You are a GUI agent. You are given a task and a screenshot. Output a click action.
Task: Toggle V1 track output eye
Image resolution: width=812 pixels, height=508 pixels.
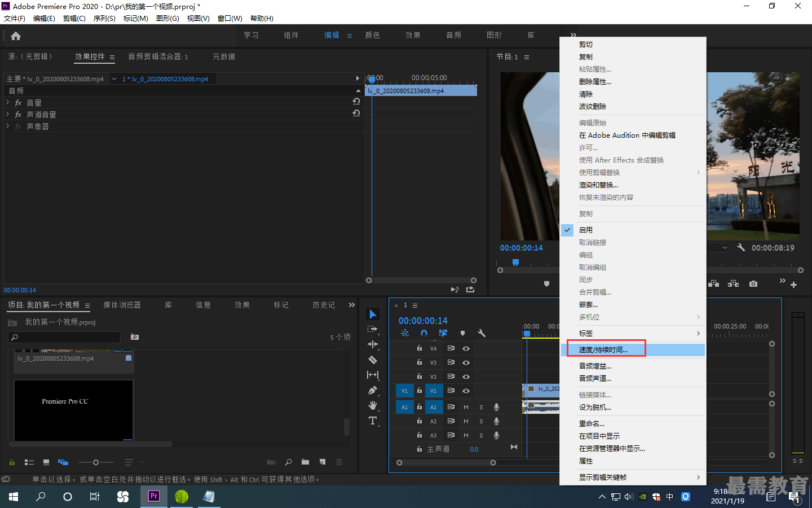[x=466, y=391]
